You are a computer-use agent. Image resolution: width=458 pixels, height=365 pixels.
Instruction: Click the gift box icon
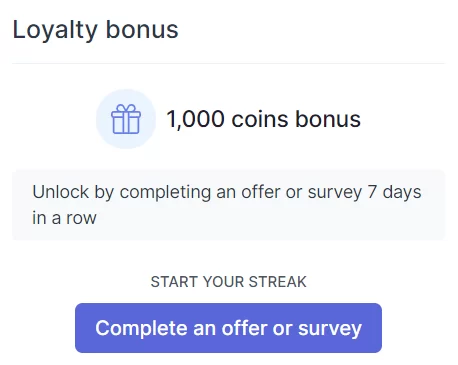(126, 119)
